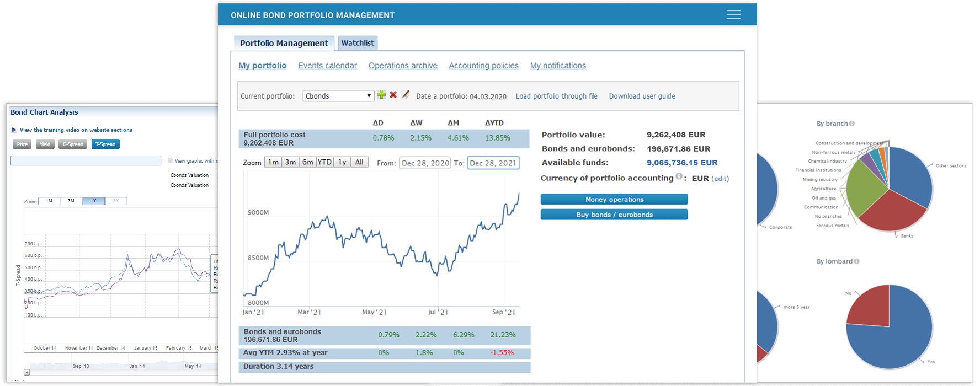Select the YTD zoom range

[324, 162]
